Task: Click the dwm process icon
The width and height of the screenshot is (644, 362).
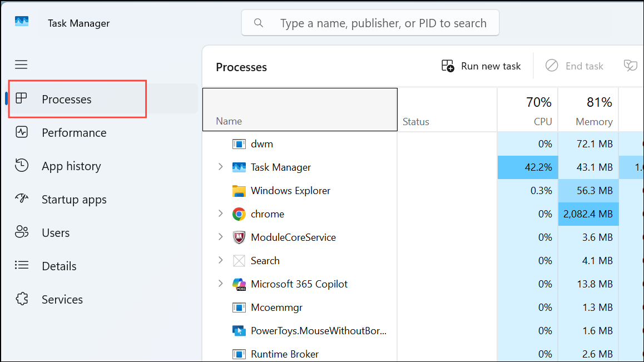Action: (x=239, y=144)
